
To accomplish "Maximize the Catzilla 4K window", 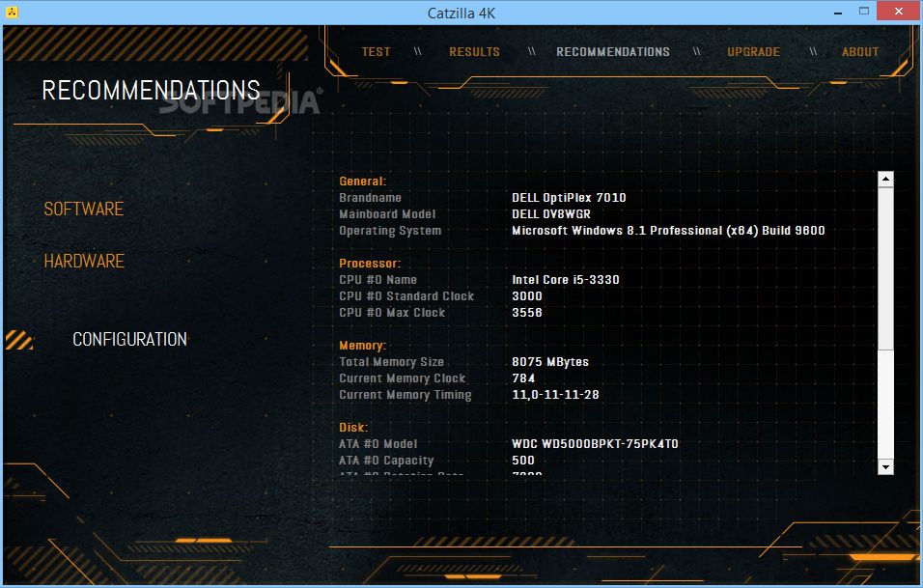I will point(863,12).
